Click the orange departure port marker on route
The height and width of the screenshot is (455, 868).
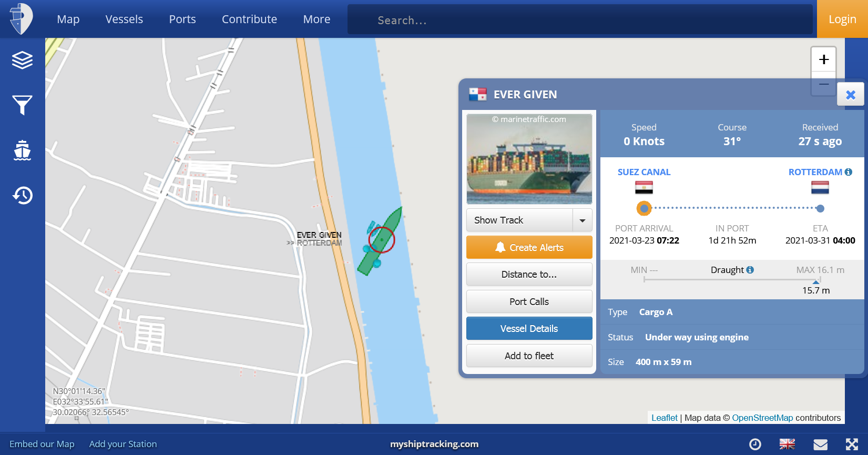coord(644,208)
